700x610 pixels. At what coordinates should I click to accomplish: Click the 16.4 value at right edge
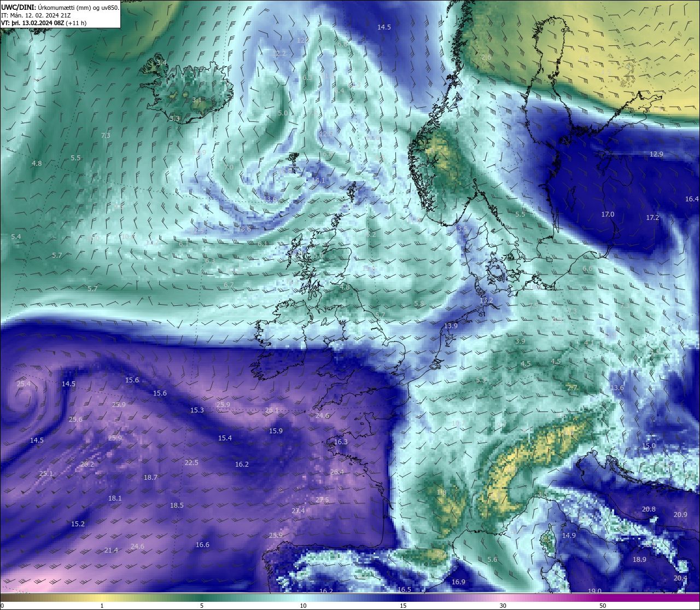[692, 199]
